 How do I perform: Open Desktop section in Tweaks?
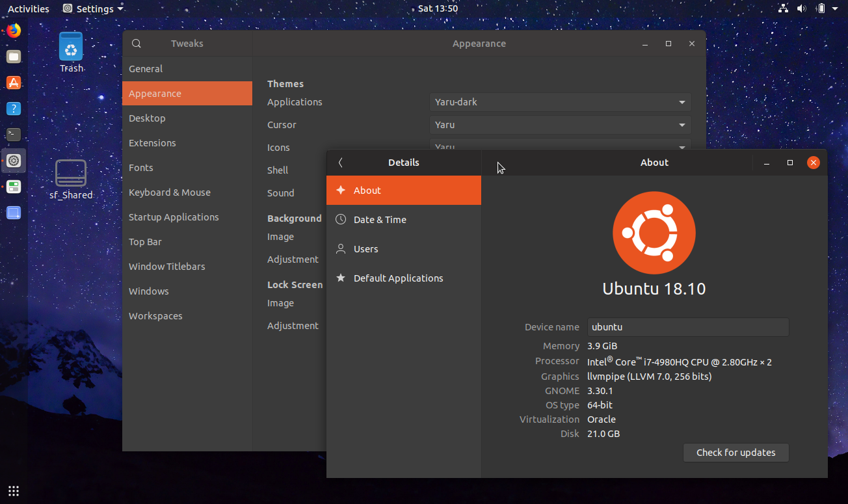(x=187, y=118)
